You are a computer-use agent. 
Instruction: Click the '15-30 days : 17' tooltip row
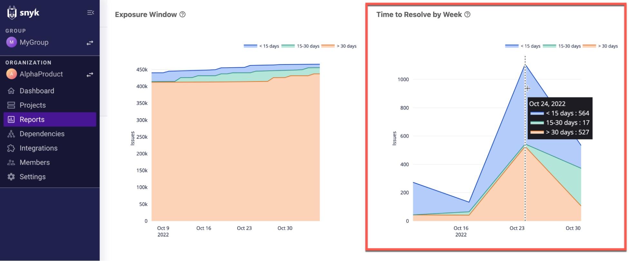tap(560, 123)
